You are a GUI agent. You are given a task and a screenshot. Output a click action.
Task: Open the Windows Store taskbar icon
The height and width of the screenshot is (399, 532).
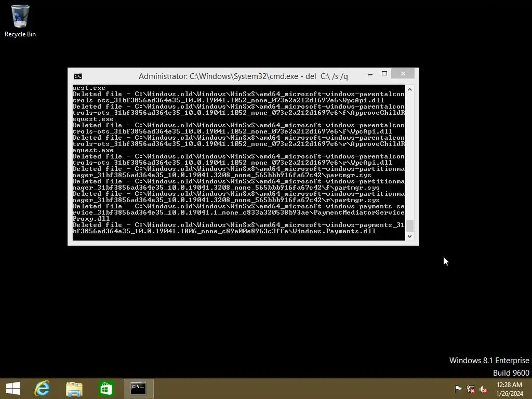[x=106, y=389]
